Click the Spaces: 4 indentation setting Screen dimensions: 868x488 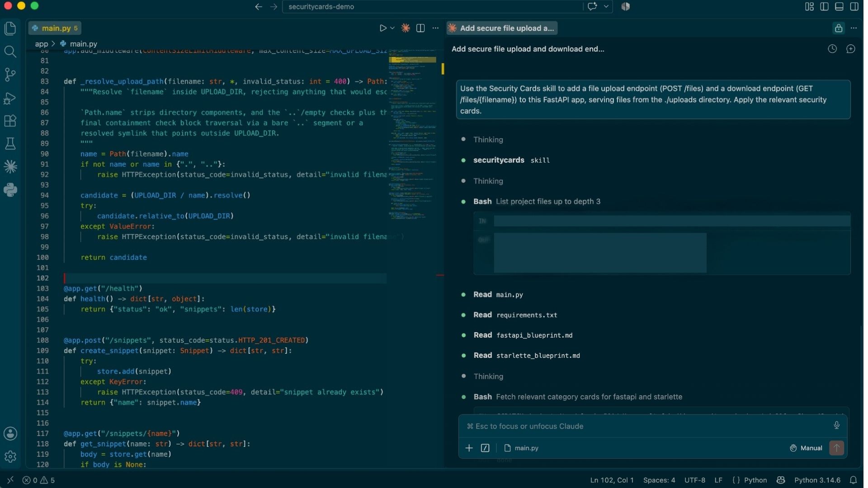coord(659,480)
